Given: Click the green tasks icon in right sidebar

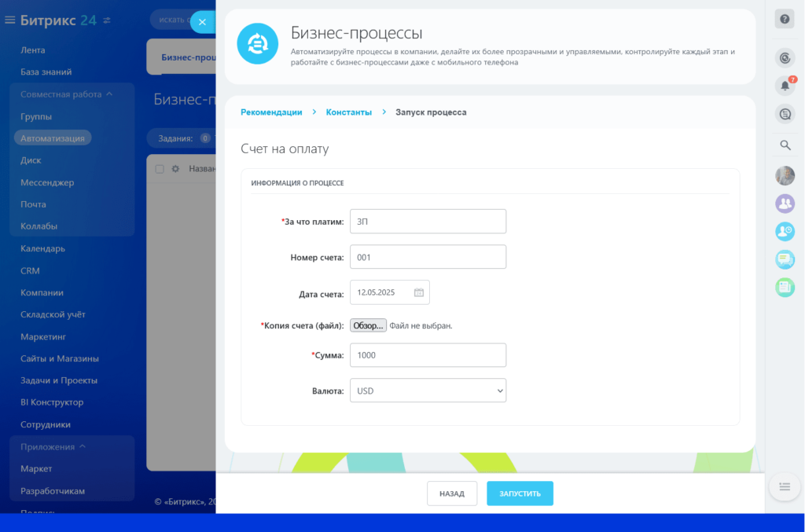Looking at the screenshot, I should (785, 288).
